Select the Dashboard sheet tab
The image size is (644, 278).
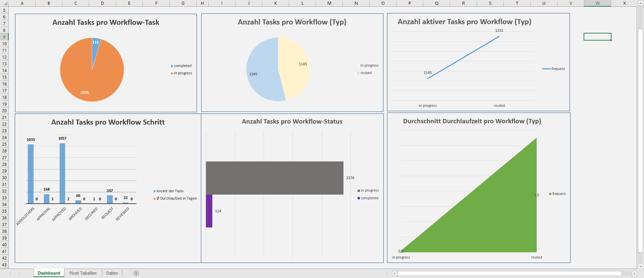(x=49, y=273)
